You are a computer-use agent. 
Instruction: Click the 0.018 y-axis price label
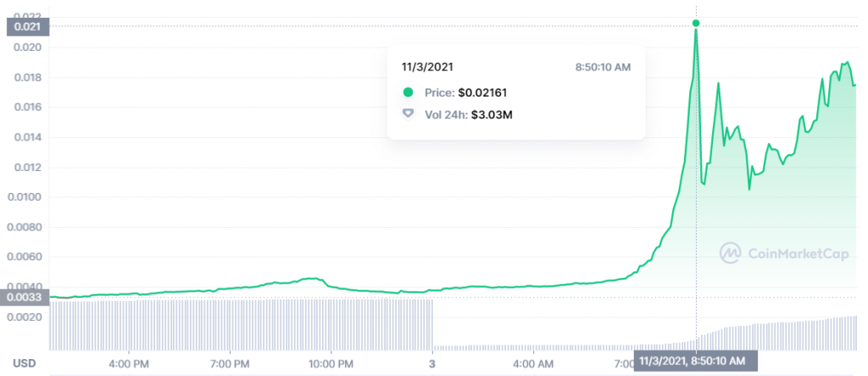27,78
